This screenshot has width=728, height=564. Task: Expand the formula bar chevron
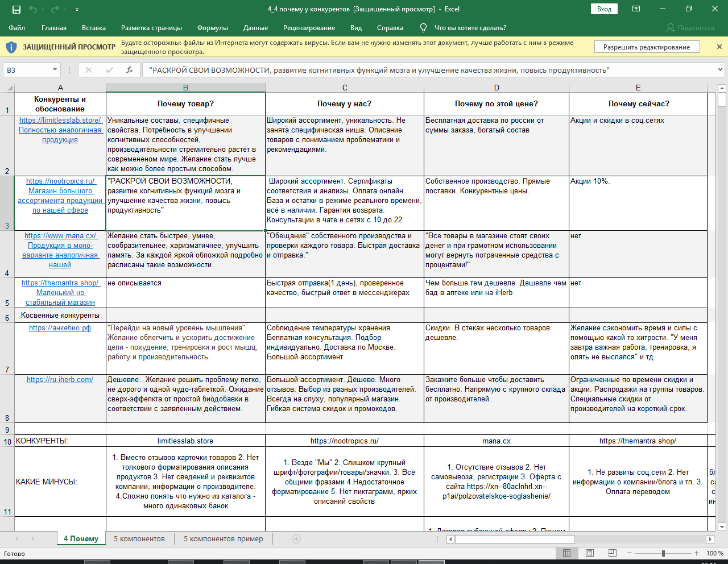[x=720, y=70]
